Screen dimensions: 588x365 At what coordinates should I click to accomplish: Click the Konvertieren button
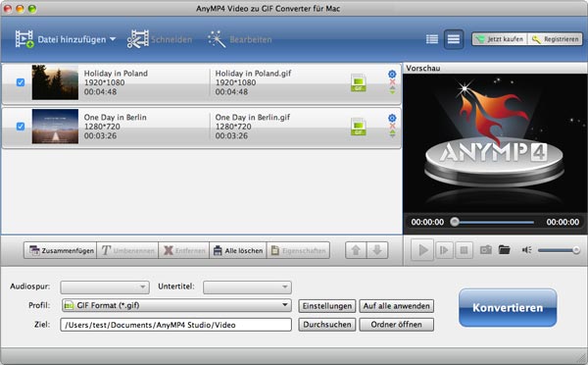[x=508, y=307]
